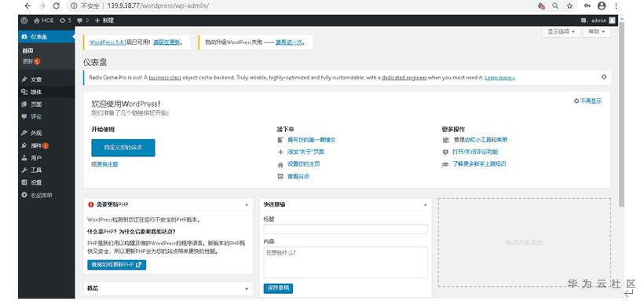Click 管理边栏小工具和菜单 widgets link
The width and height of the screenshot is (644, 301).
pyautogui.click(x=480, y=140)
